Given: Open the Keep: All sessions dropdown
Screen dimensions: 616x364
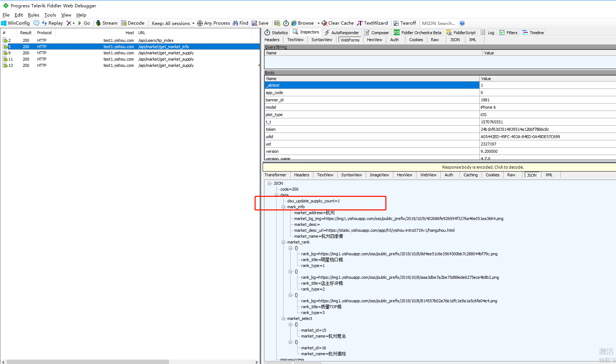Looking at the screenshot, I should 173,23.
